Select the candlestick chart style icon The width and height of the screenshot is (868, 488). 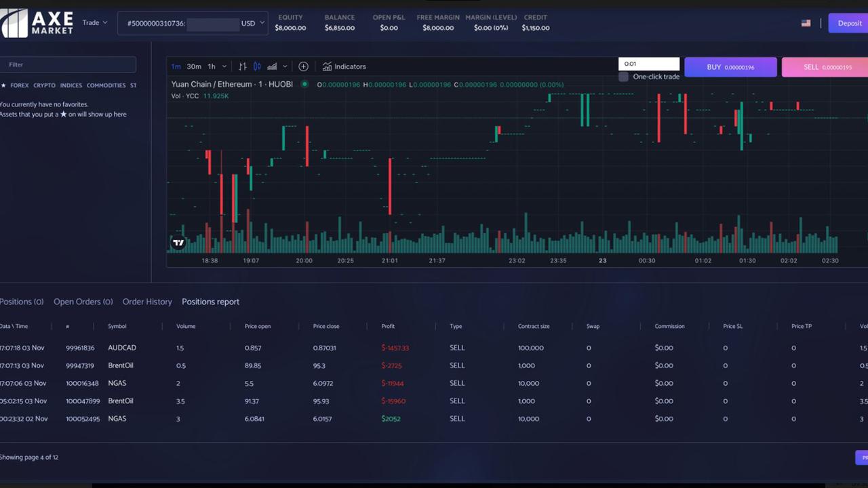point(257,66)
